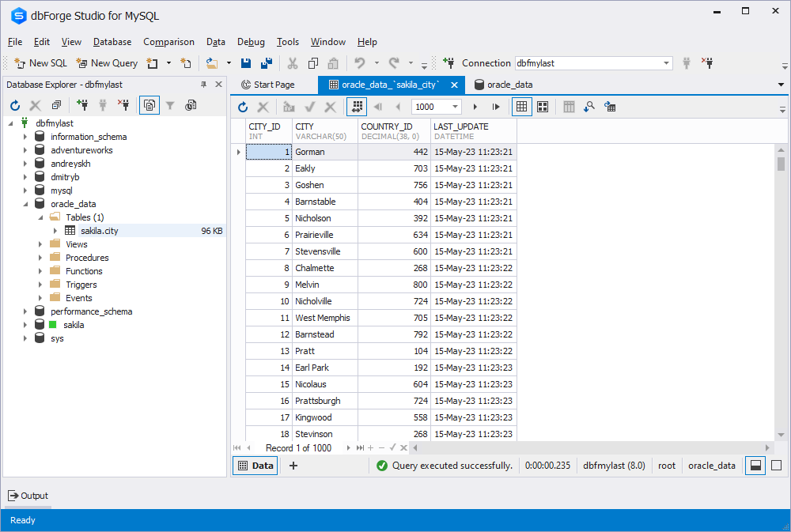Click the Undo arrow icon
Image resolution: width=791 pixels, height=532 pixels.
point(360,63)
